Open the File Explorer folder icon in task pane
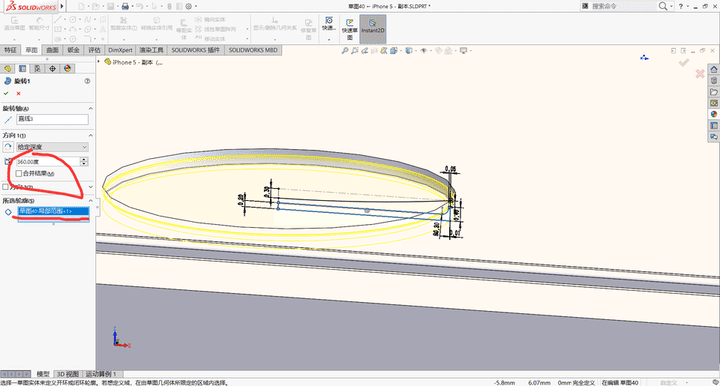Viewport: 720px width, 386px height. click(714, 92)
